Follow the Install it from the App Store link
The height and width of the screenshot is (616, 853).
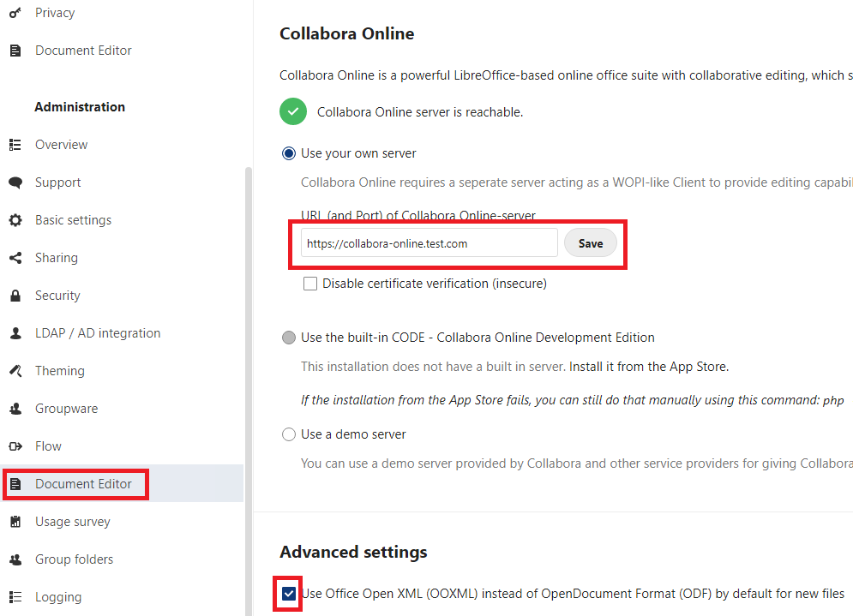click(x=648, y=367)
